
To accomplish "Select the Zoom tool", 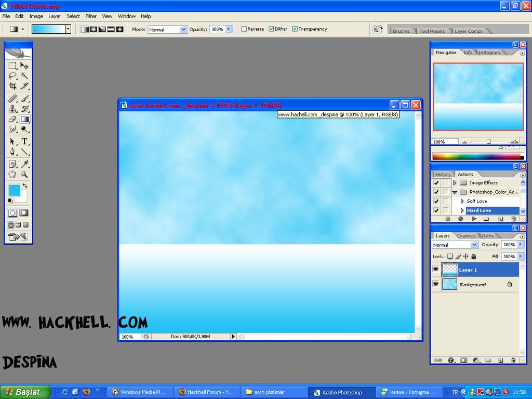I will pyautogui.click(x=24, y=175).
